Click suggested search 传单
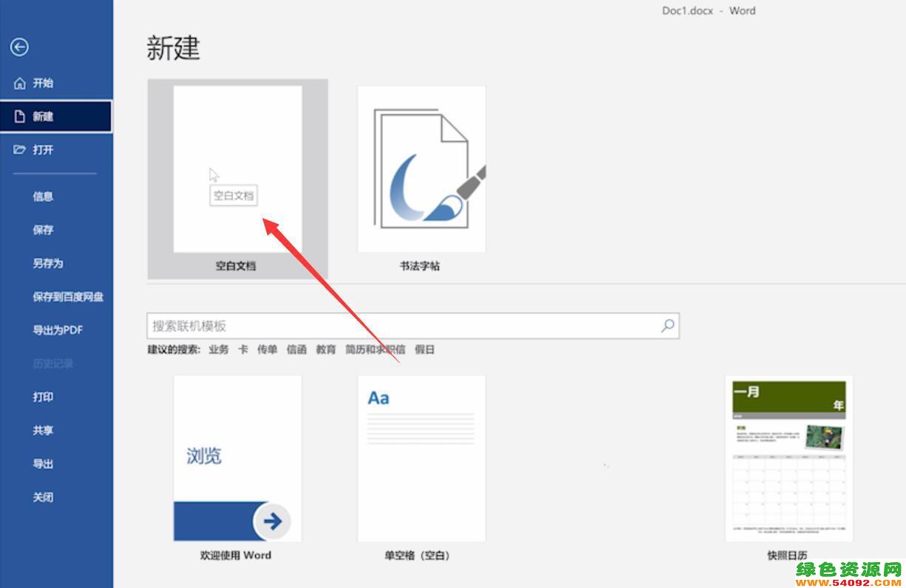The height and width of the screenshot is (588, 906). tap(268, 349)
